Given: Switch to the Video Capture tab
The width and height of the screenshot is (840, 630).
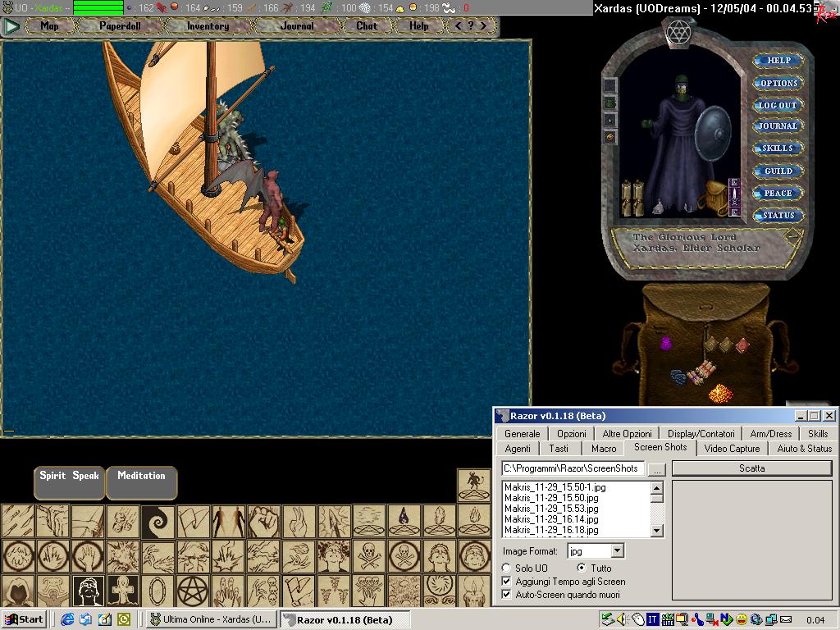Looking at the screenshot, I should coord(732,449).
